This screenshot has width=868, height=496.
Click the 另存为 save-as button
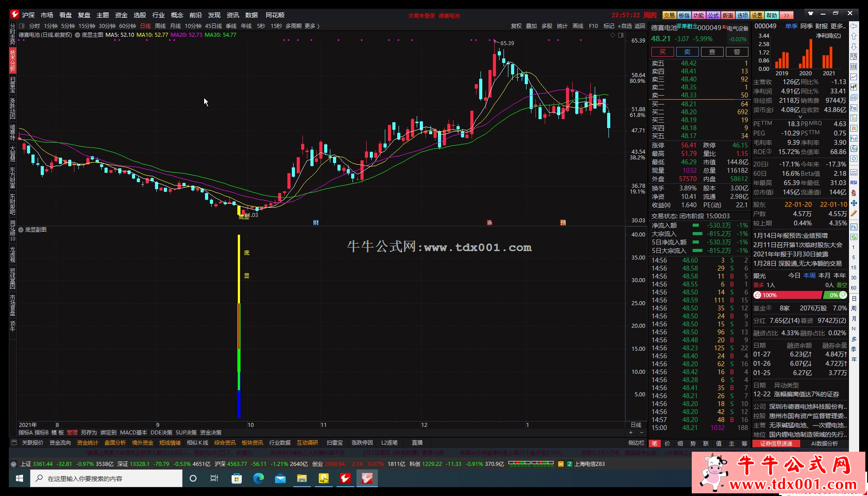click(89, 433)
